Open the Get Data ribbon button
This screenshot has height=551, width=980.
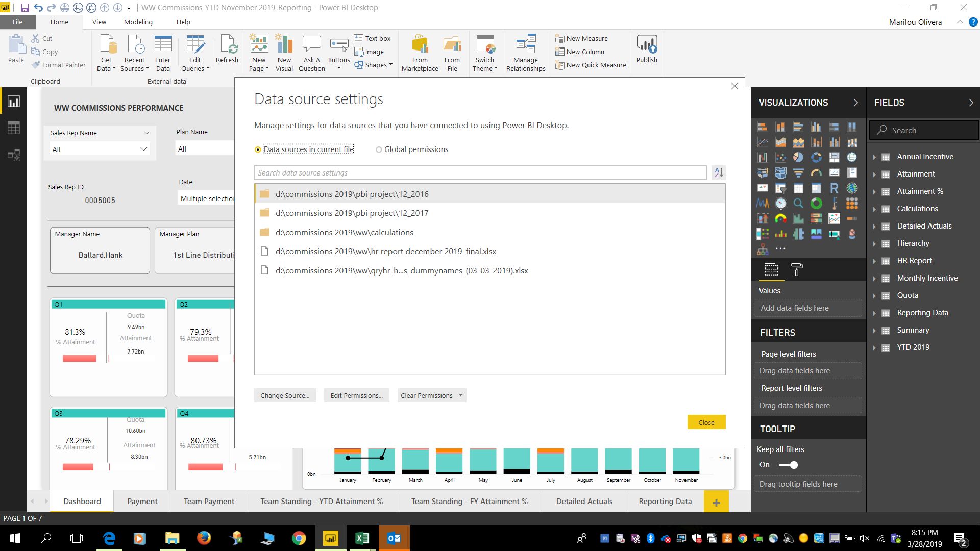106,53
